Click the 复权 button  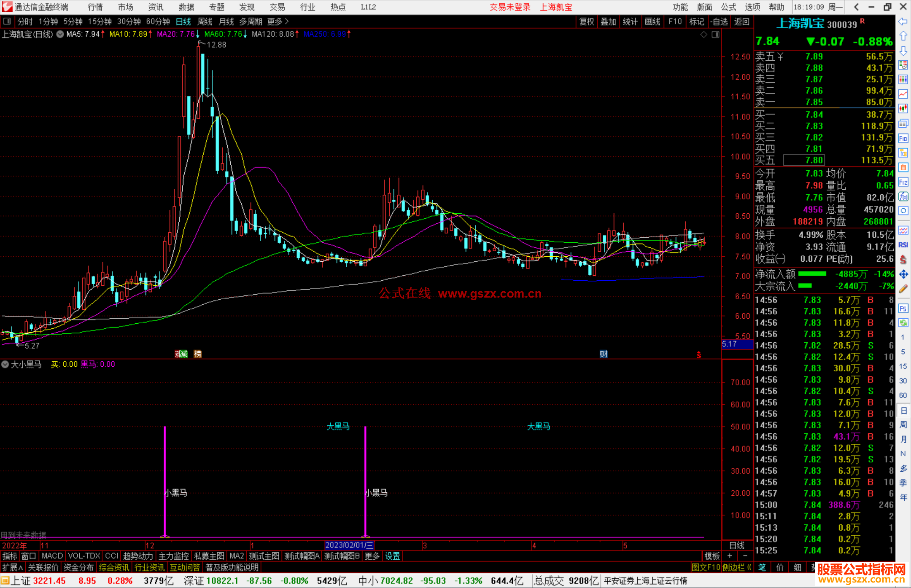pos(587,21)
